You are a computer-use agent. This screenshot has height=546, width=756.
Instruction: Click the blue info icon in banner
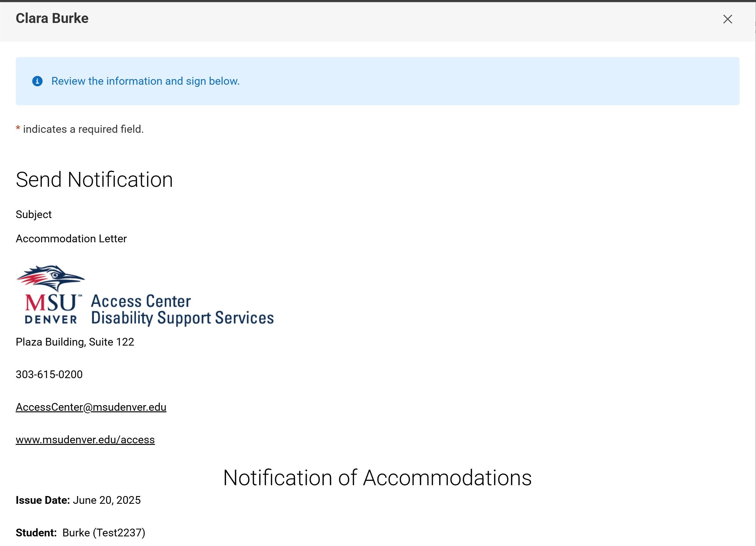(37, 81)
